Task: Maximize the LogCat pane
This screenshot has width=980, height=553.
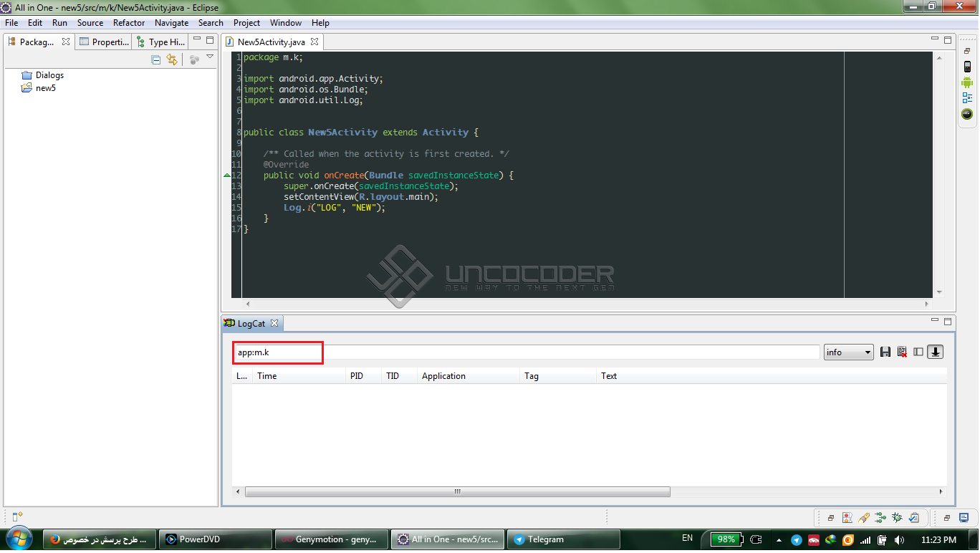Action: [948, 322]
